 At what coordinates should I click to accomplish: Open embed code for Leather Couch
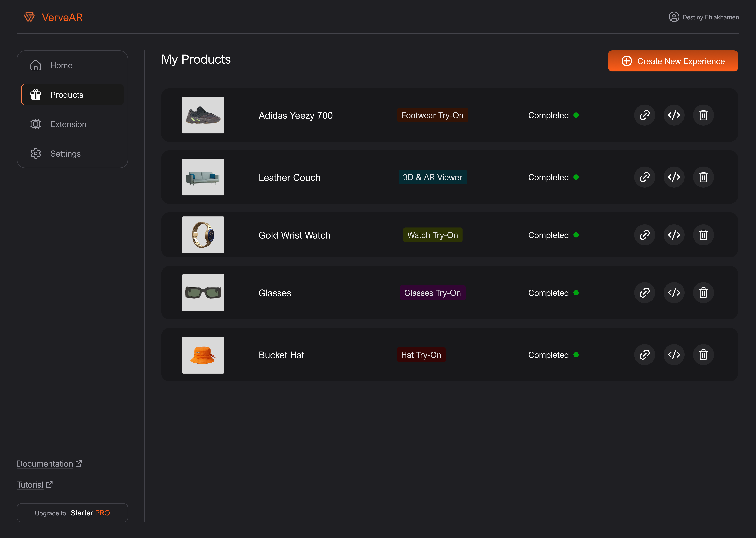coord(674,177)
